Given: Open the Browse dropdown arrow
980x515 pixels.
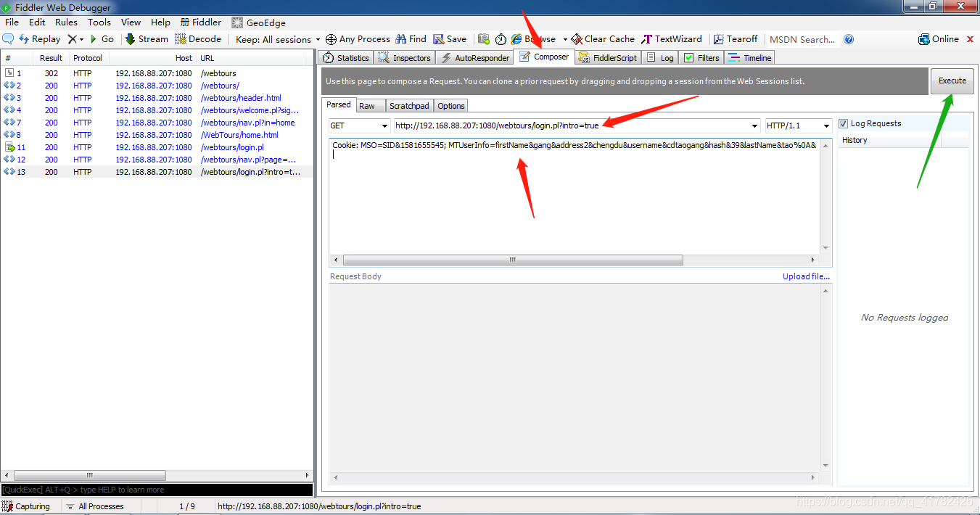Looking at the screenshot, I should [x=565, y=39].
